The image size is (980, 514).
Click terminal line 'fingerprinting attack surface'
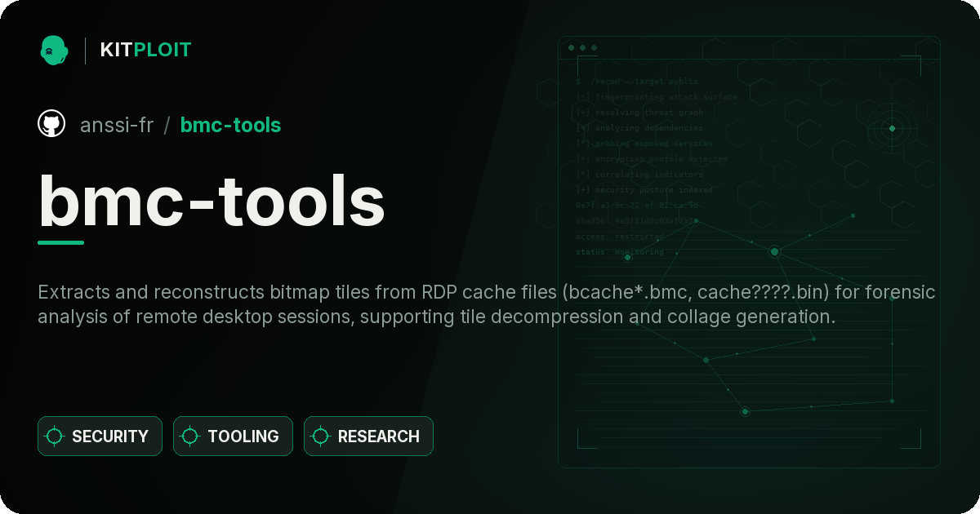[657, 97]
